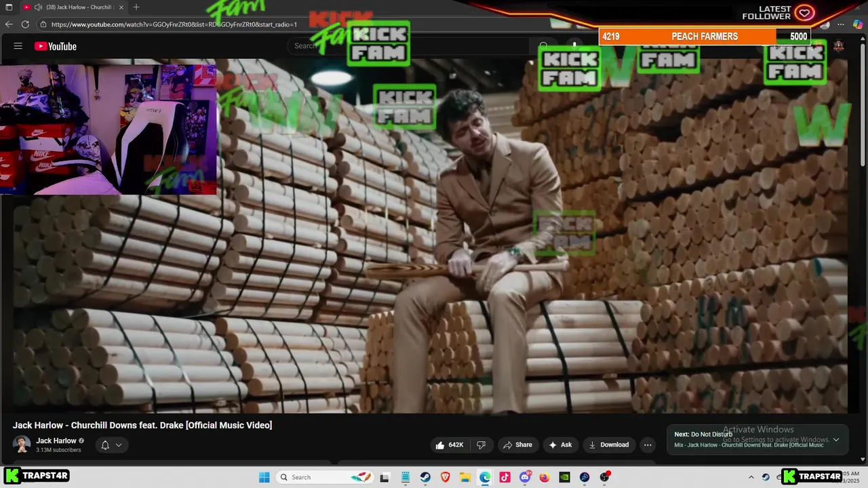This screenshot has width=868, height=488.
Task: Mute the tab via speaker icon
Action: (x=39, y=7)
